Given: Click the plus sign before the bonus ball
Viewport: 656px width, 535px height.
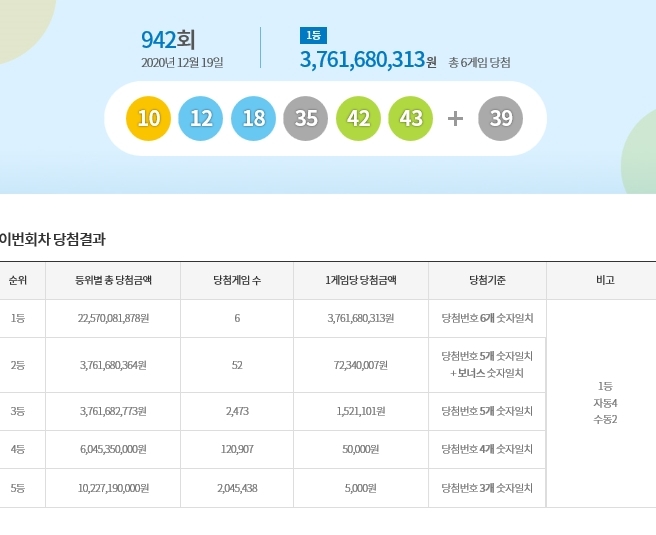Looking at the screenshot, I should tap(455, 118).
